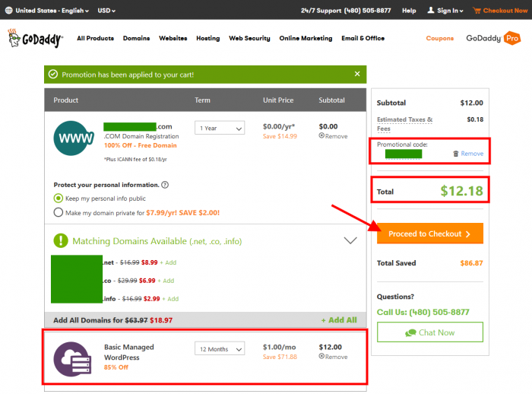Collapse the Matching Domains Available section
The width and height of the screenshot is (532, 394).
click(350, 240)
